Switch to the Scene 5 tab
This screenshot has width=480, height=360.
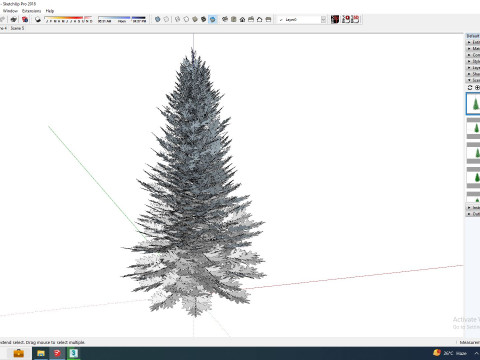(17, 28)
